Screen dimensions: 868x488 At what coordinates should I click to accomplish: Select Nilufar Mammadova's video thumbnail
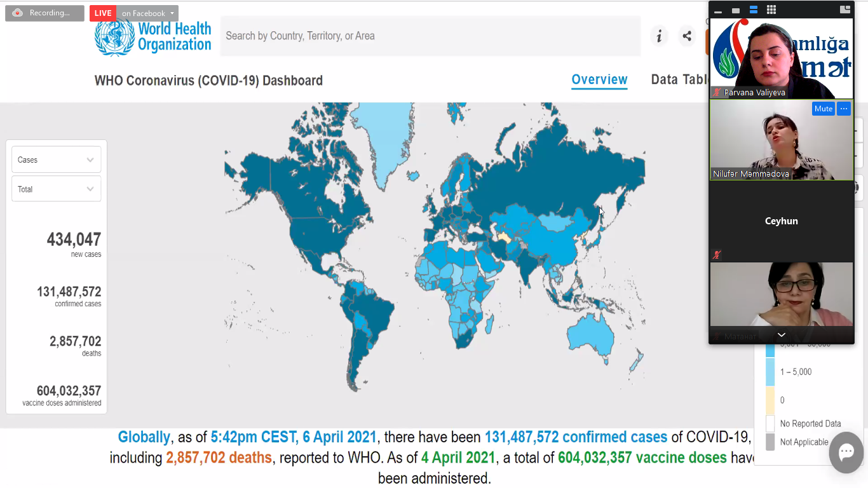click(x=781, y=140)
